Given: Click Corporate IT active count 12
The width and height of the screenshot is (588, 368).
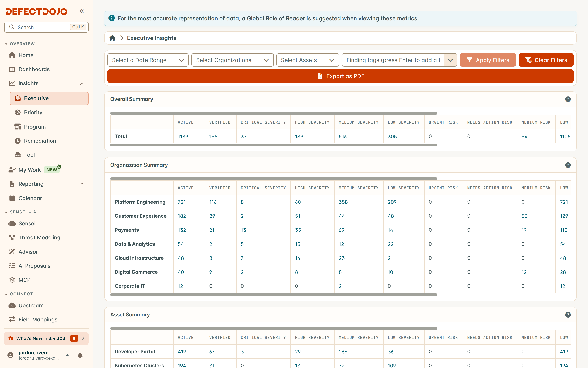Looking at the screenshot, I should tap(180, 286).
